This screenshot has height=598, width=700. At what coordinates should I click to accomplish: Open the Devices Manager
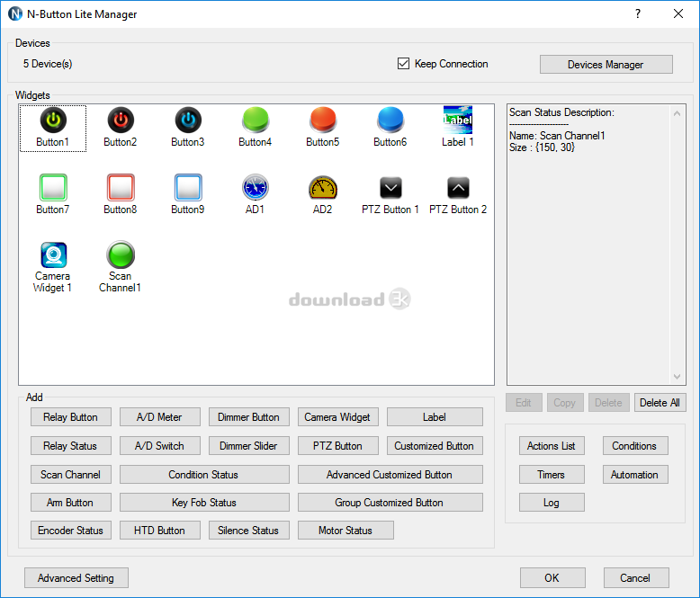click(606, 65)
